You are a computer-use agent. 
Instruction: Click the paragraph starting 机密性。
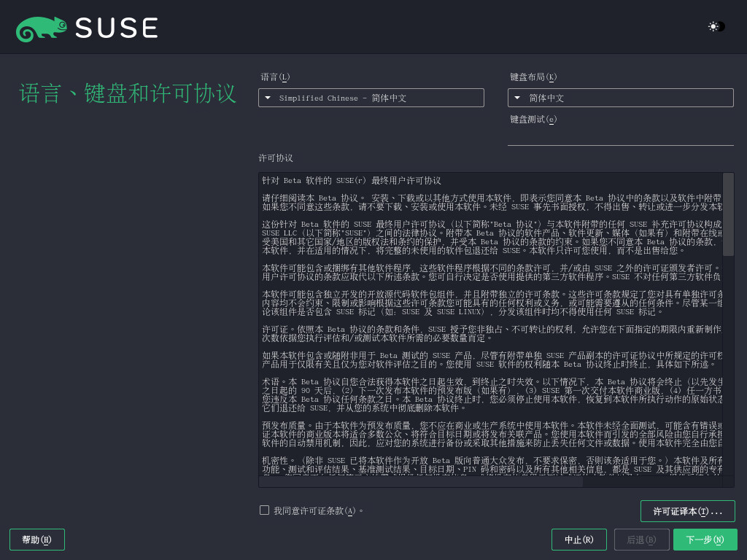pos(492,465)
